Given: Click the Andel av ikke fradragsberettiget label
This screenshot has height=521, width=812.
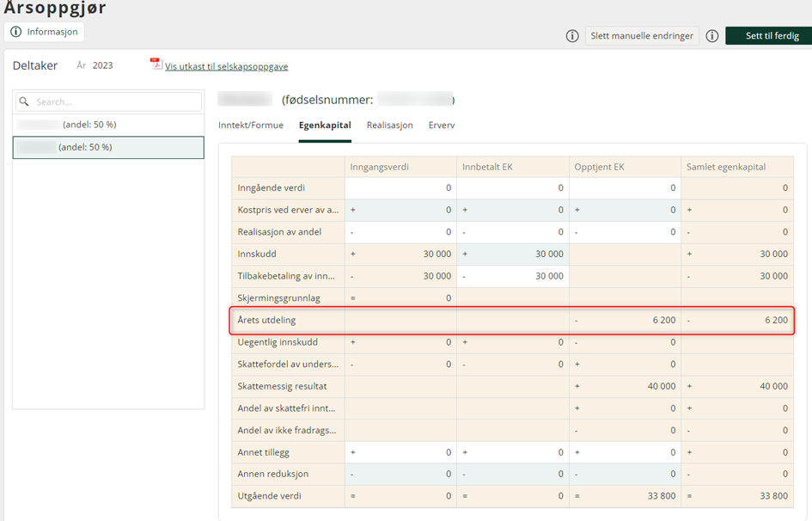Looking at the screenshot, I should click(287, 431).
